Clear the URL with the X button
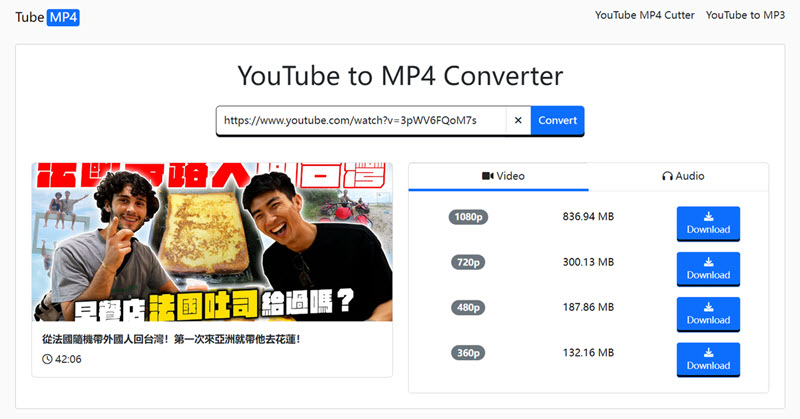The height and width of the screenshot is (419, 800). [518, 120]
